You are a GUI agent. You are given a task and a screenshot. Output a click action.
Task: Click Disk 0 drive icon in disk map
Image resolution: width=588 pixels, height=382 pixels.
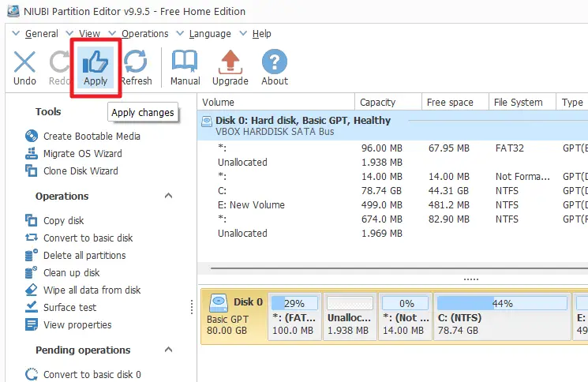point(219,303)
